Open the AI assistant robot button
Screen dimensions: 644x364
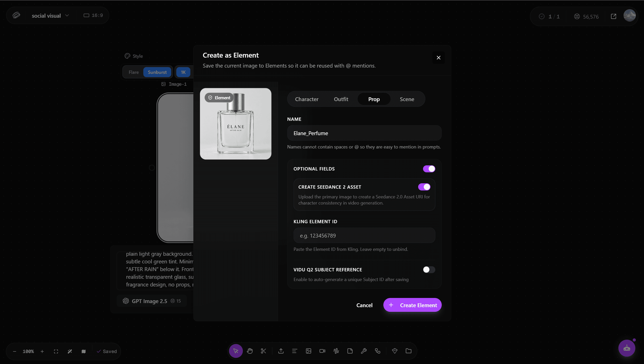[x=627, y=348]
